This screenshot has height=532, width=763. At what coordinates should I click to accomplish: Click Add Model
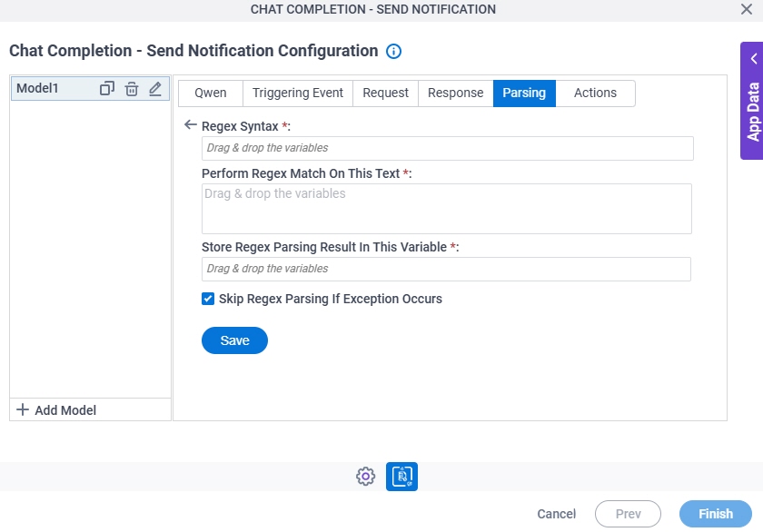tap(56, 410)
